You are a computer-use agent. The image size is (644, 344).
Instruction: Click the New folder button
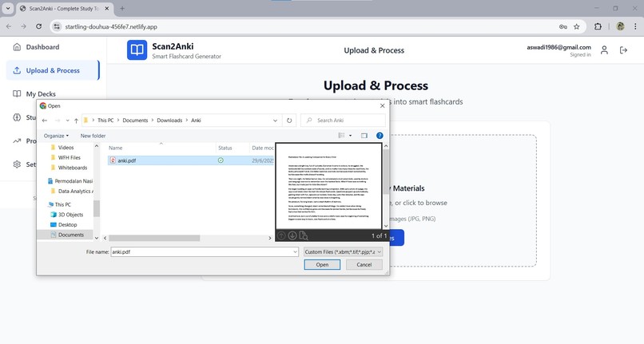93,136
